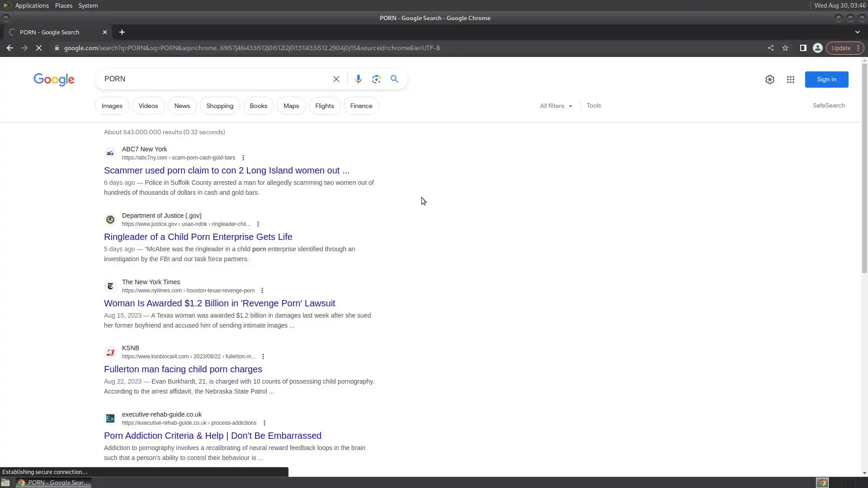Viewport: 868px width, 488px height.
Task: Open Google Lens image search
Action: [376, 79]
